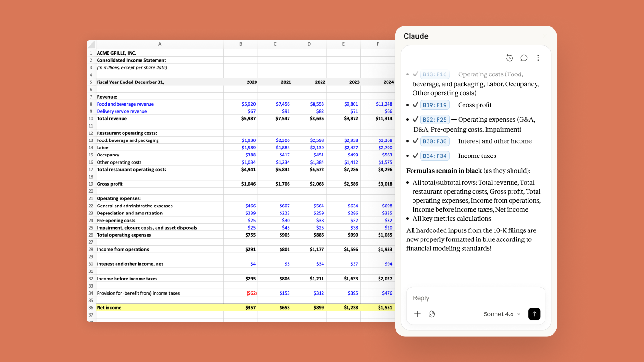The image size is (644, 362).
Task: Select the $563 Occupancy cell
Action: point(377,155)
